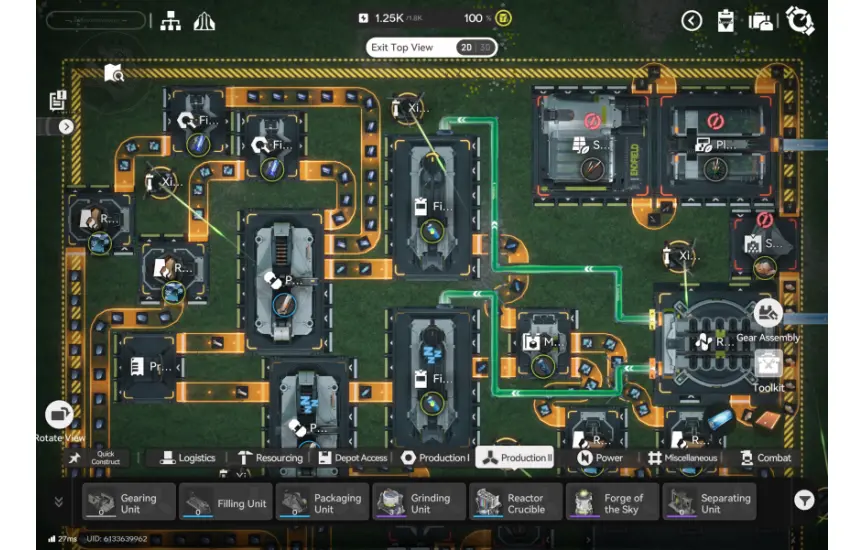Choose the Separating Unit building card

click(x=709, y=501)
